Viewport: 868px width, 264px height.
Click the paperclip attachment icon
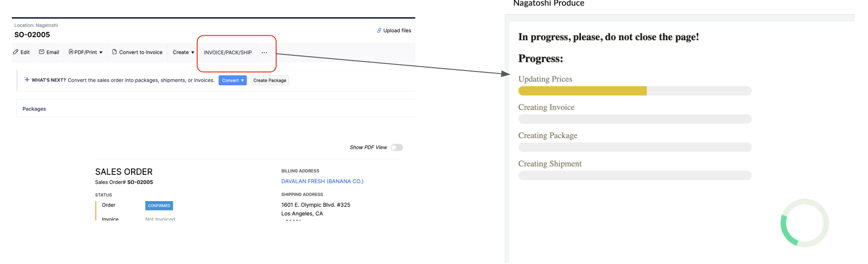tap(379, 30)
